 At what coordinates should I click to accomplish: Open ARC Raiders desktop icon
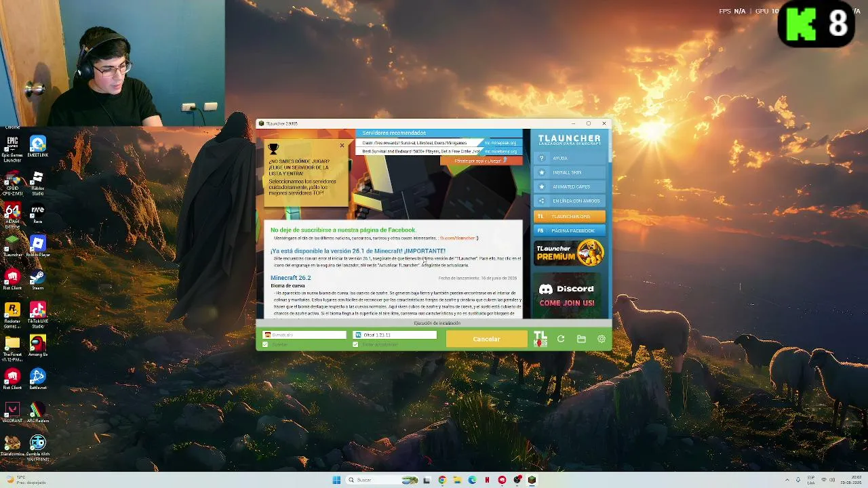pos(38,413)
